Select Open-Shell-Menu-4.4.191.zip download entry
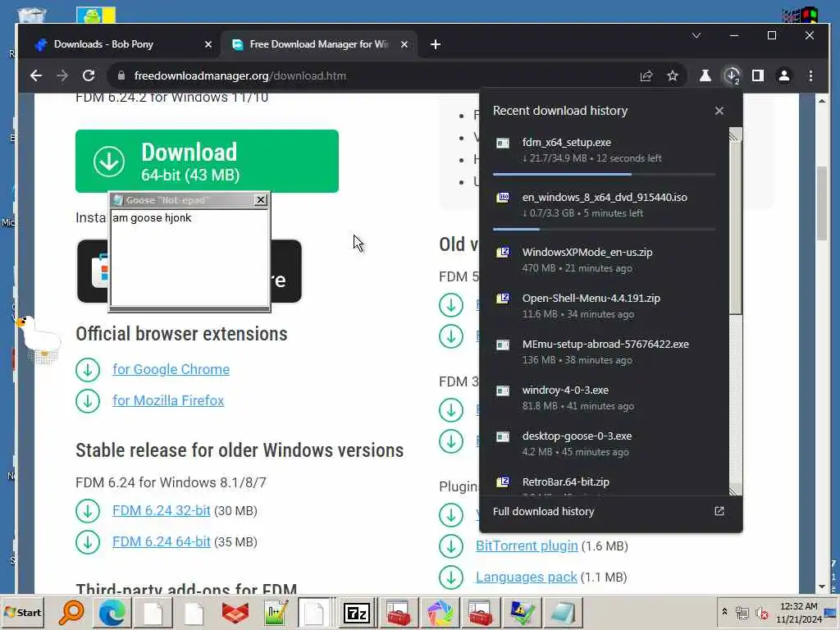Screen dimensions: 840x630 [604, 306]
